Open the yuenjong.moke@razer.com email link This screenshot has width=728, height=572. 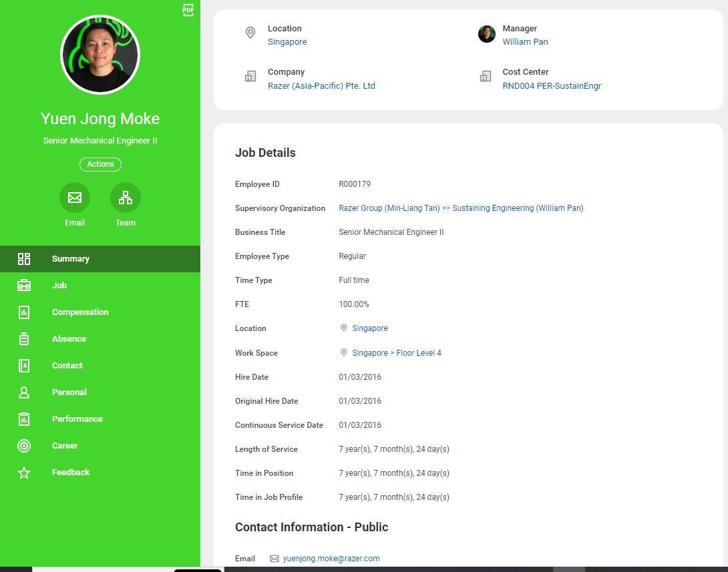[331, 559]
